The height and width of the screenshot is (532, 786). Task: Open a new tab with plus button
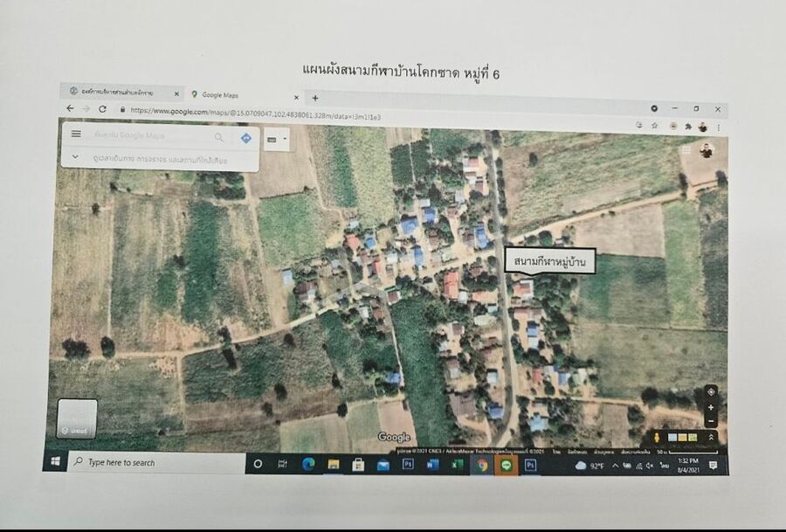pos(315,98)
